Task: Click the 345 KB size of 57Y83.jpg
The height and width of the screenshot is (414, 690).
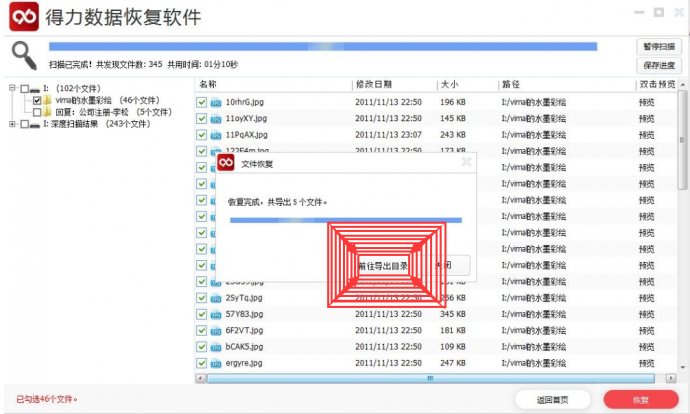Action: pos(453,314)
